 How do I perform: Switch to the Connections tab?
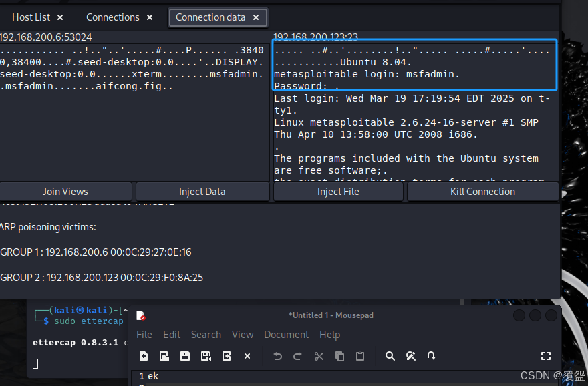tap(112, 17)
